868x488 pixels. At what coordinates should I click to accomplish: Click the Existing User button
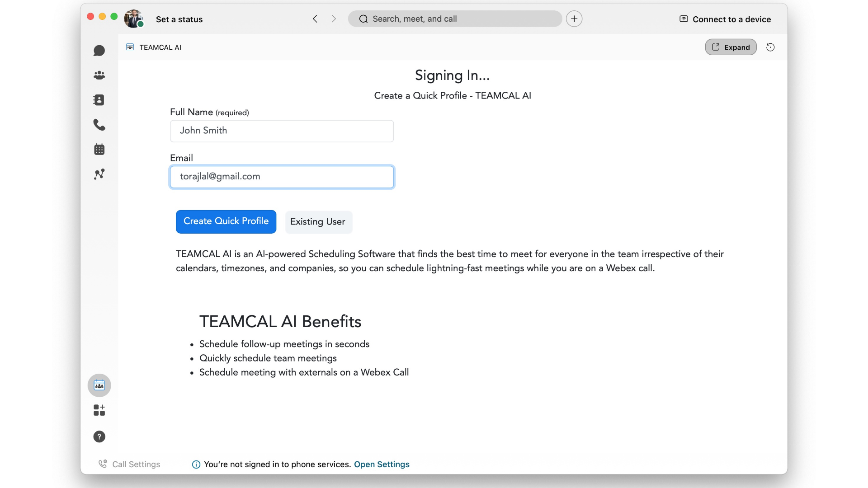[x=318, y=222]
